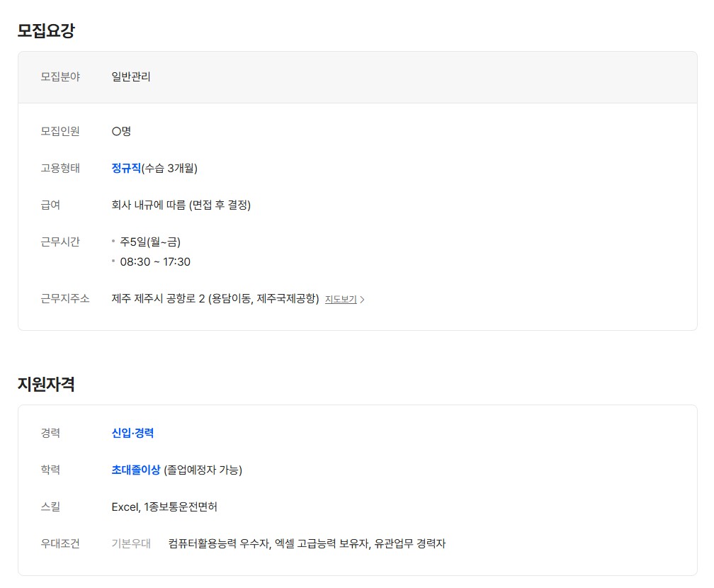Click the chevron arrow beside 지도보기

pos(363,300)
